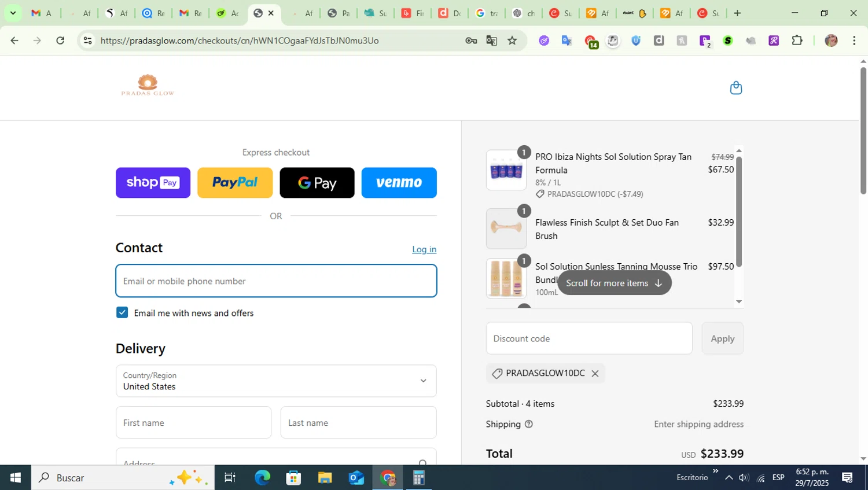View site information icon in address bar
This screenshot has height=490, width=868.
pos(87,40)
